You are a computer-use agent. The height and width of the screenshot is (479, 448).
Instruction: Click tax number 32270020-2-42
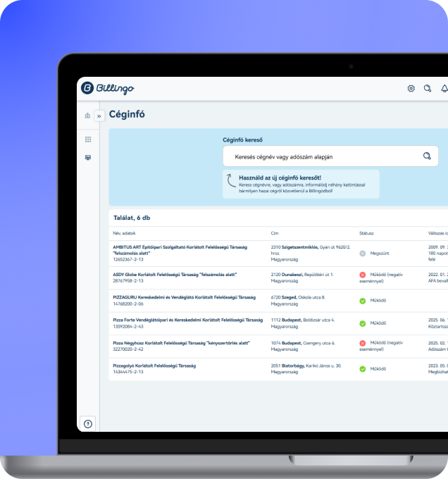click(x=128, y=349)
